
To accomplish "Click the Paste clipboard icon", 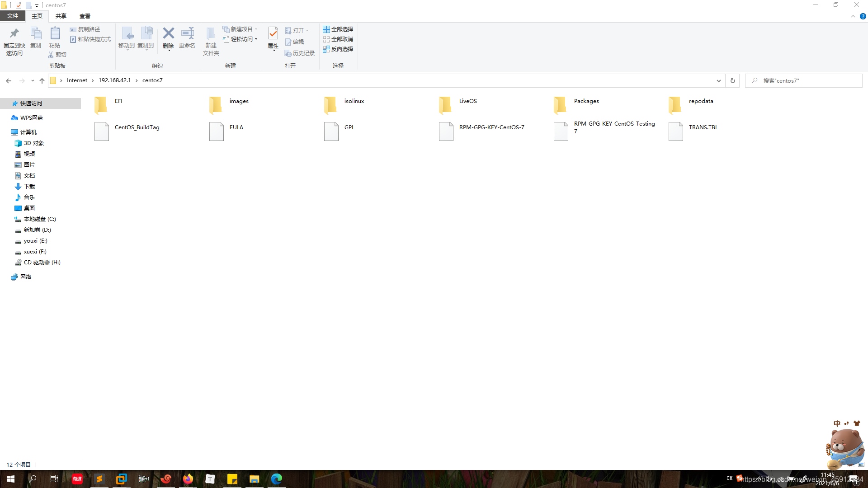I will coord(55,33).
